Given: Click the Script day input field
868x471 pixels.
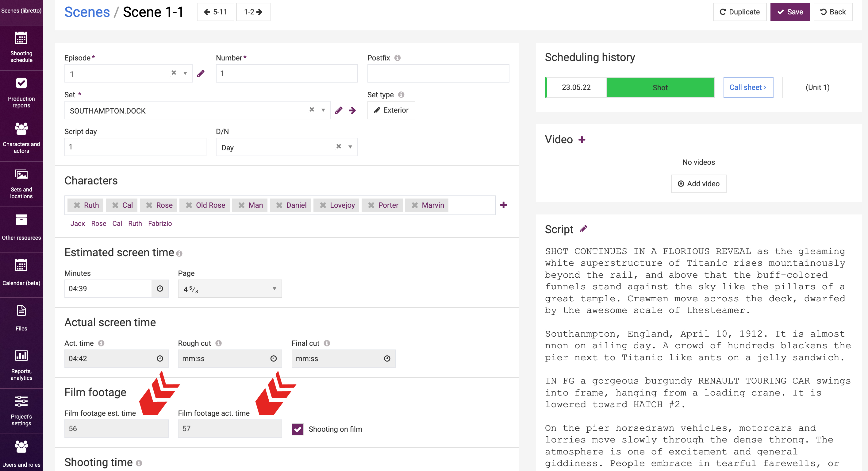Looking at the screenshot, I should [135, 147].
